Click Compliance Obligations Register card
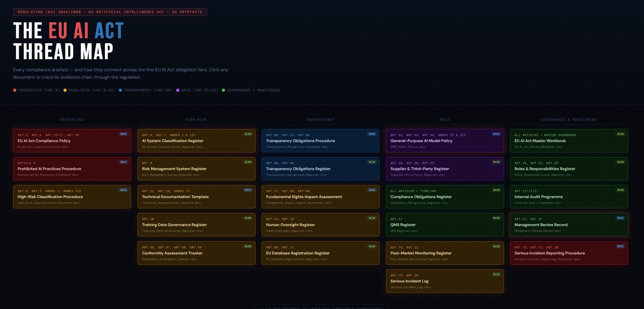 click(x=445, y=197)
